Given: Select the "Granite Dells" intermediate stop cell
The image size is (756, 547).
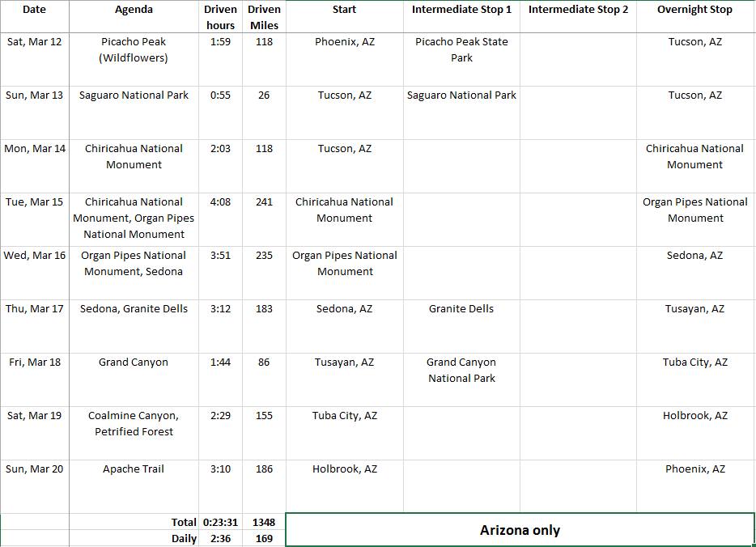Looking at the screenshot, I should (x=461, y=309).
